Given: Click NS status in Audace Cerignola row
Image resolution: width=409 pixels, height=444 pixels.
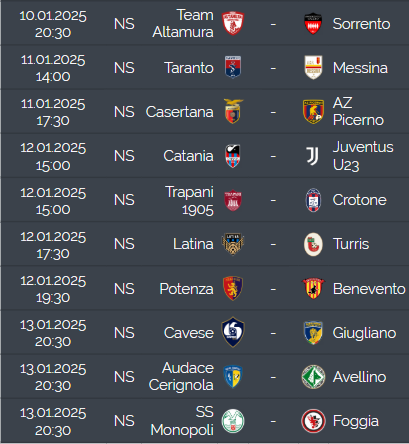Looking at the screenshot, I should 124,377.
